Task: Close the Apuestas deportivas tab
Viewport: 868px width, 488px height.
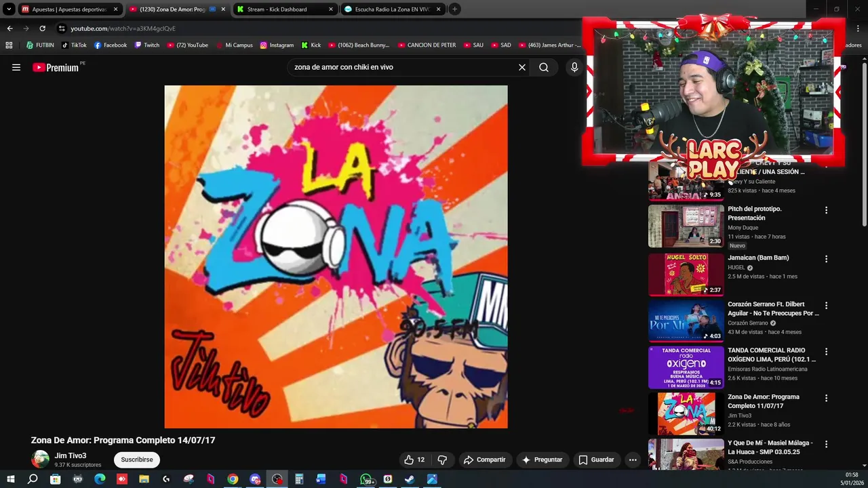Action: [x=115, y=9]
